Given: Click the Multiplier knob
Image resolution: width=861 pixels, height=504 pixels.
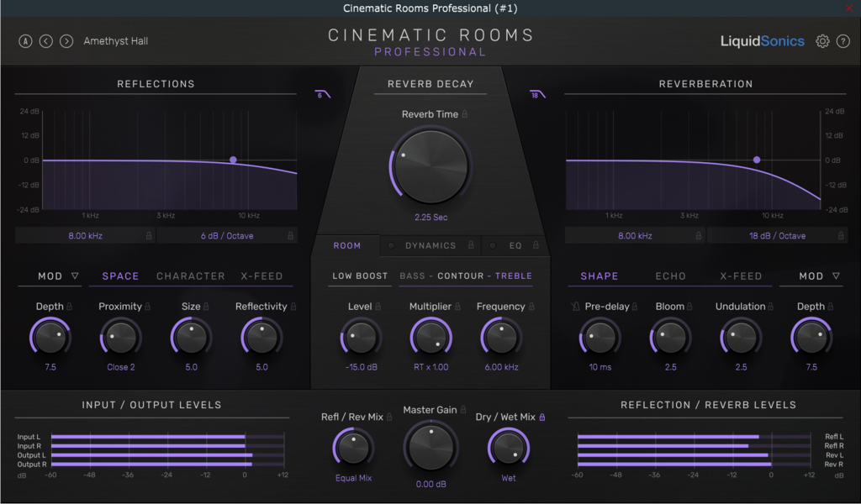Looking at the screenshot, I should tap(431, 338).
